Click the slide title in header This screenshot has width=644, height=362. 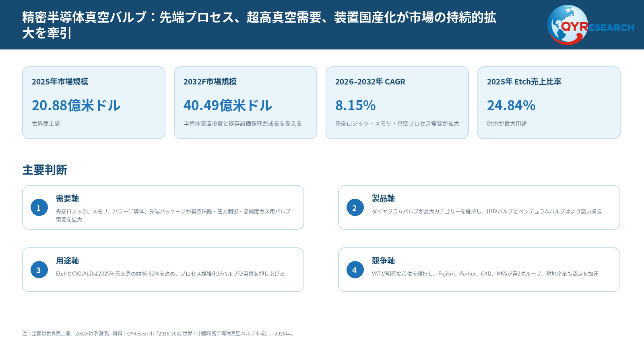tap(259, 25)
